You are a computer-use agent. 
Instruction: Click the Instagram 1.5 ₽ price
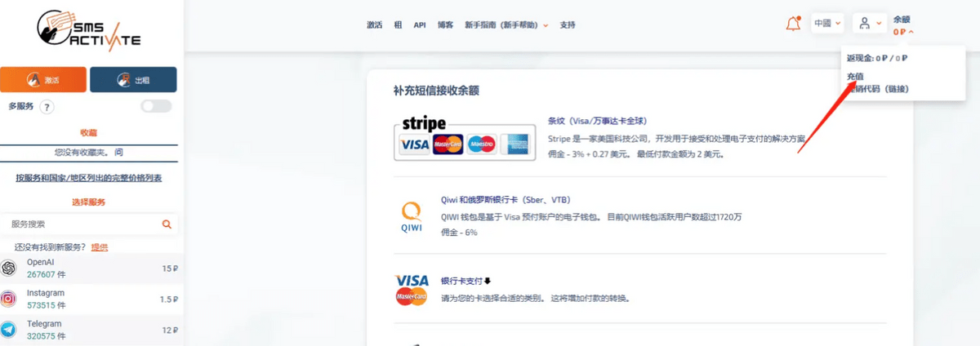169,299
